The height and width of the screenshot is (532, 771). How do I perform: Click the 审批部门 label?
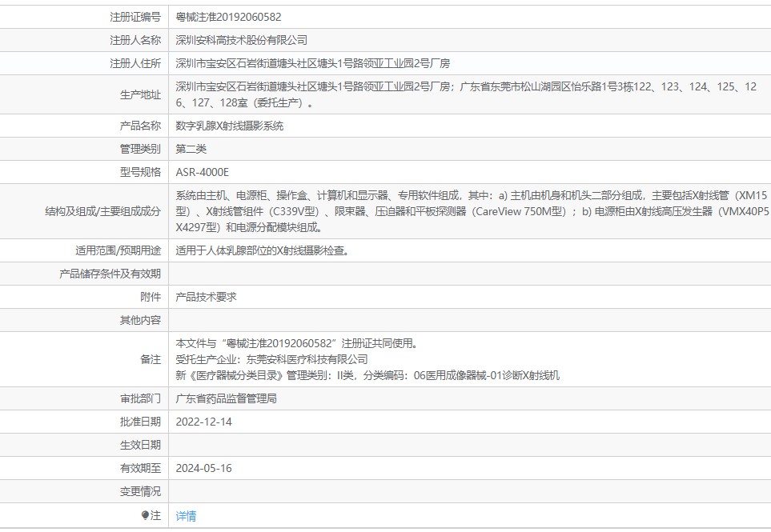coord(140,398)
